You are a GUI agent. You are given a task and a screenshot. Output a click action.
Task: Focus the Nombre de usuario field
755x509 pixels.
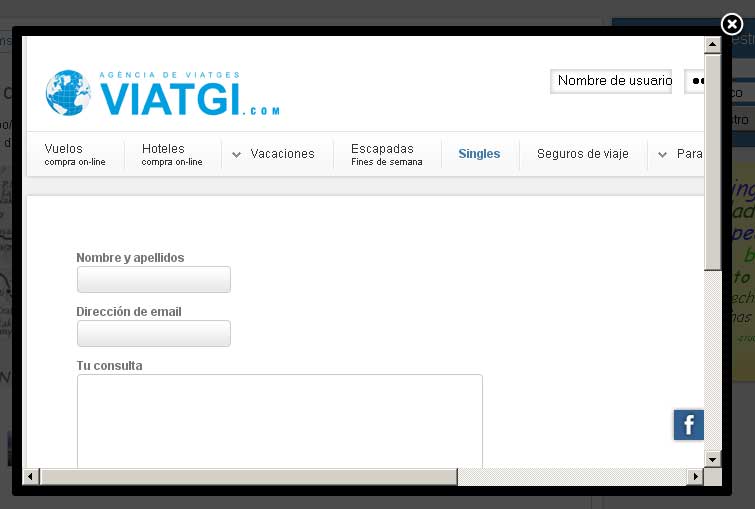click(x=611, y=81)
